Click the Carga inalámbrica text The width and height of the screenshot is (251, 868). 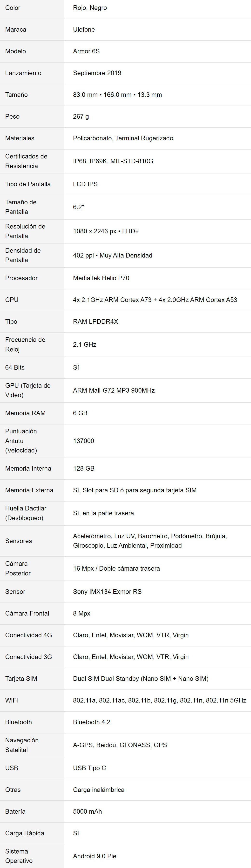(x=99, y=790)
